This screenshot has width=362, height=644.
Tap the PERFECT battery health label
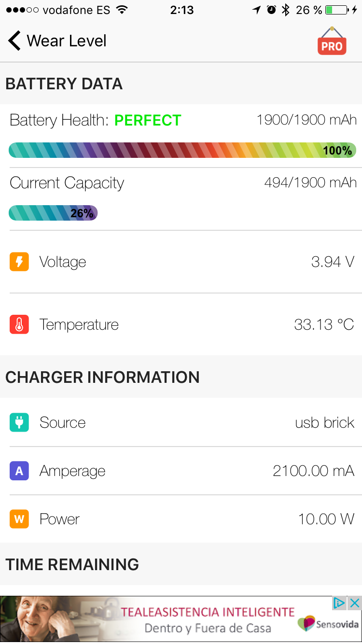148,120
